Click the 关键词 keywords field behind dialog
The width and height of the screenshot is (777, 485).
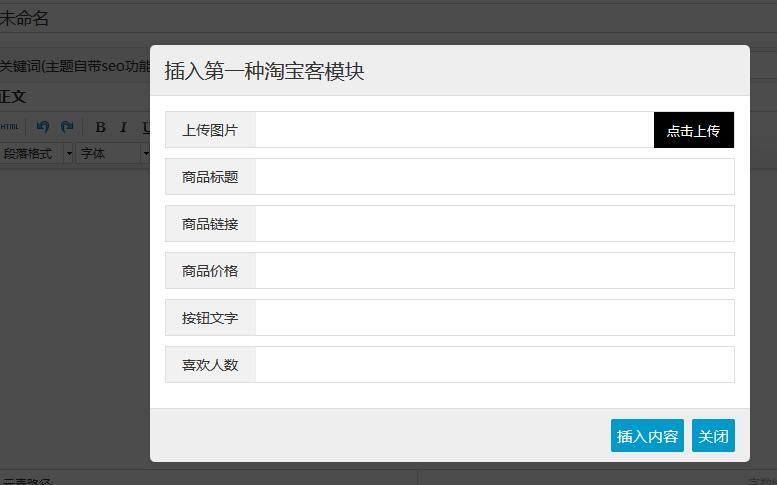[74, 66]
